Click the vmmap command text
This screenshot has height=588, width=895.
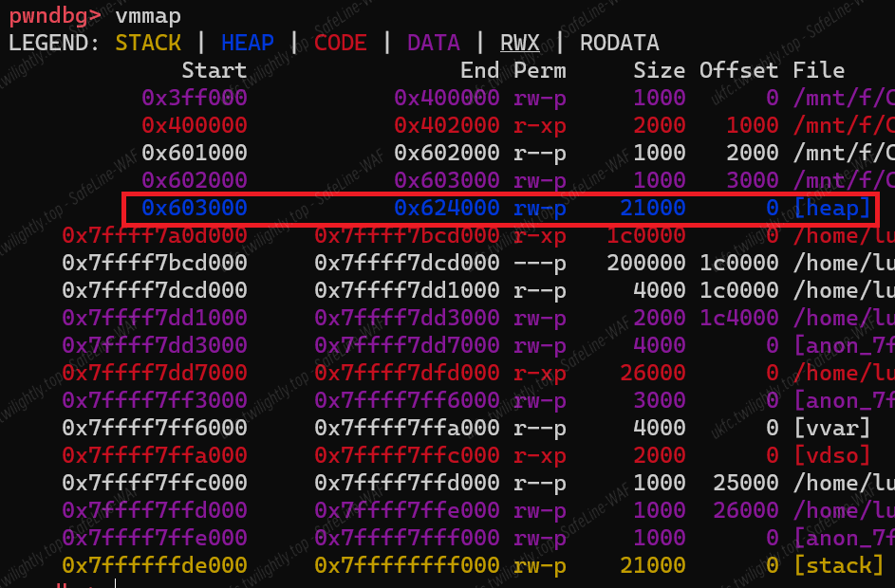pyautogui.click(x=148, y=15)
